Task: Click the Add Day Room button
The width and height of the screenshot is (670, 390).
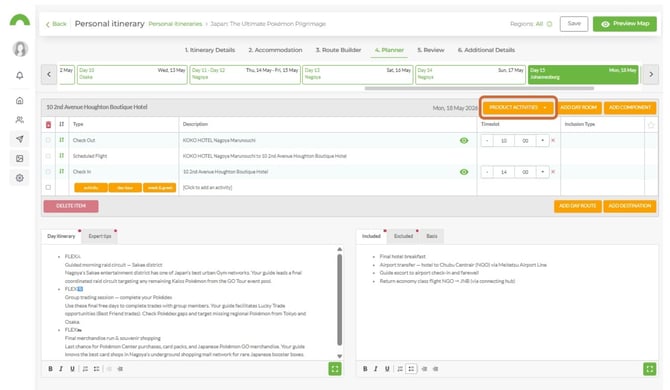Action: tap(578, 107)
